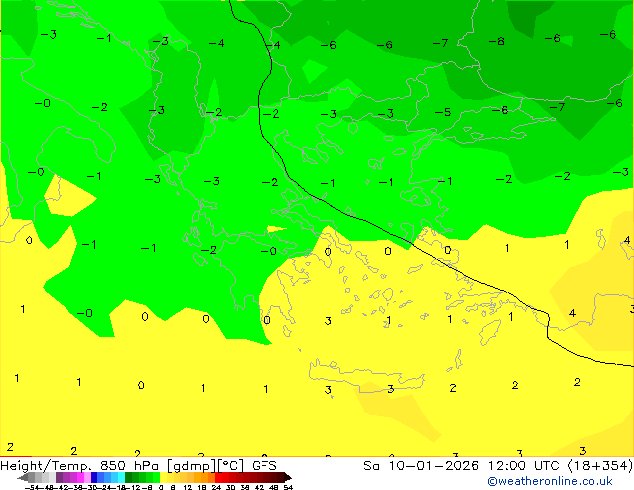Pick the magenta segment in the legend bar
Image resolution: width=634 pixels, height=490 pixels.
click(80, 477)
